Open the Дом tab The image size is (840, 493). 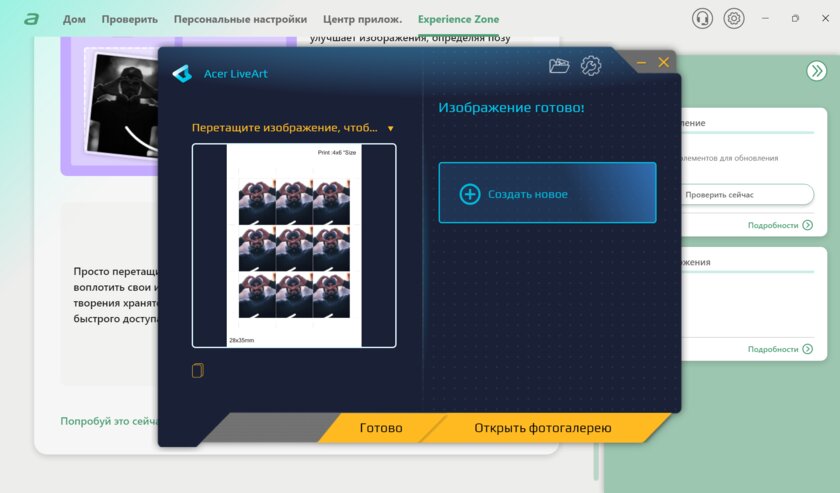[x=74, y=19]
